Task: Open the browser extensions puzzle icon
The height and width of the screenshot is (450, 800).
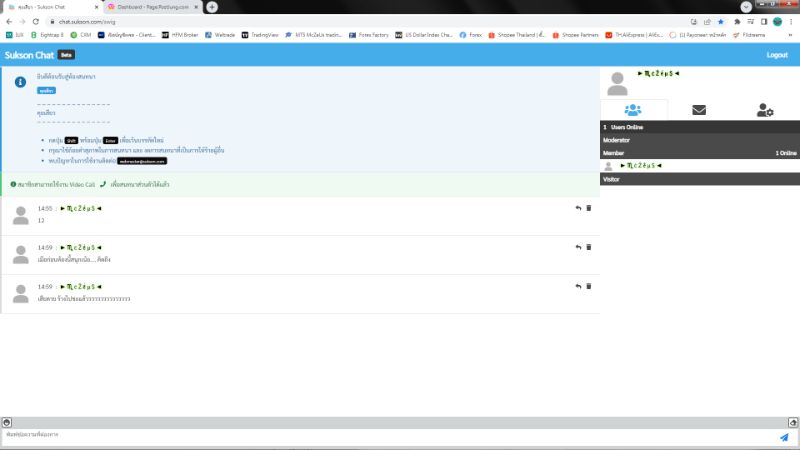Action: (x=737, y=22)
